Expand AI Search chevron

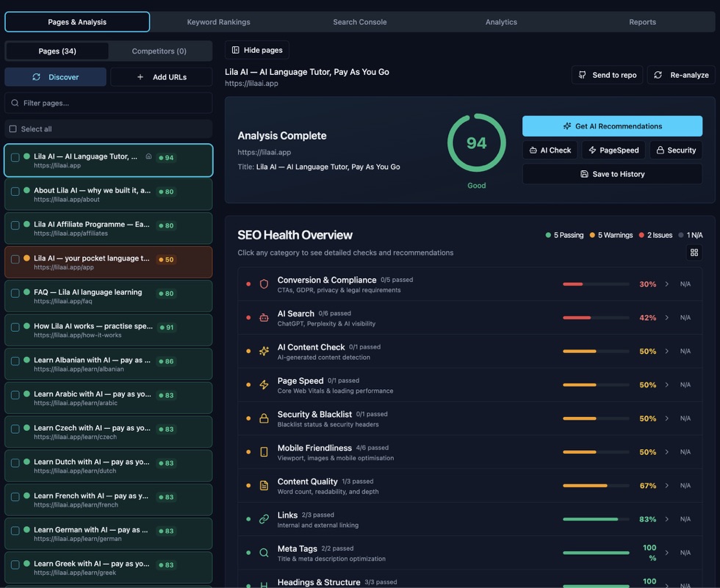(667, 317)
